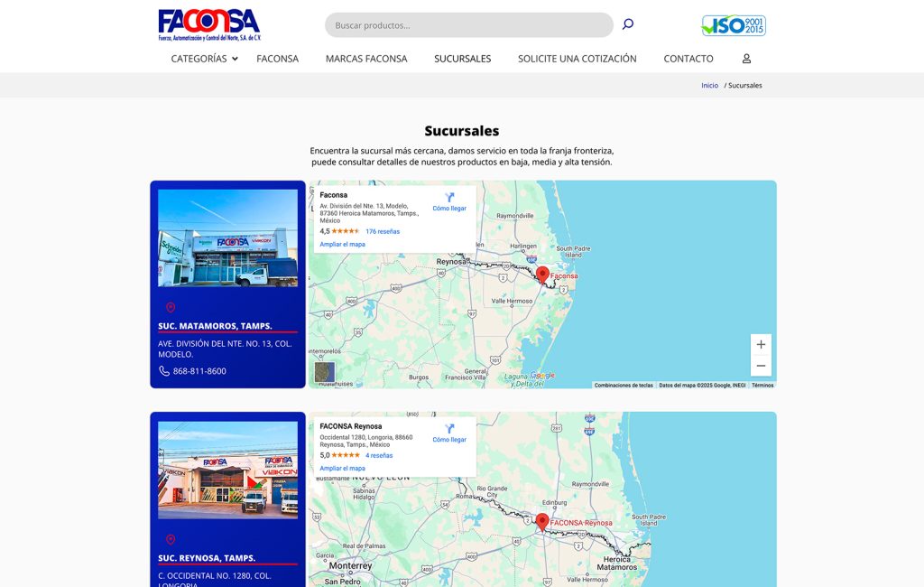Click the red FACONSA Reynosa map marker
Viewport: 924px width, 587px height.
542,521
